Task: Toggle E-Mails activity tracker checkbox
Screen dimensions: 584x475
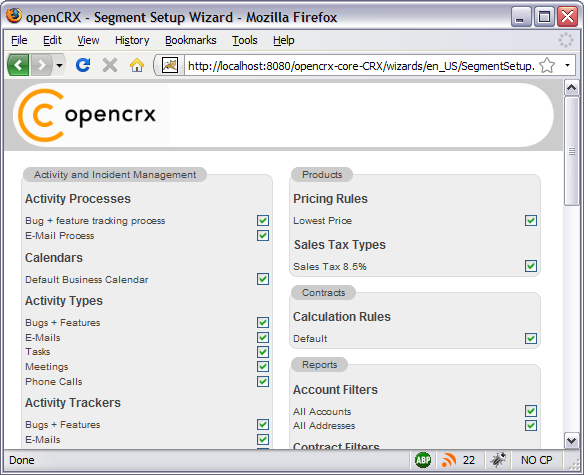Action: coord(263,439)
